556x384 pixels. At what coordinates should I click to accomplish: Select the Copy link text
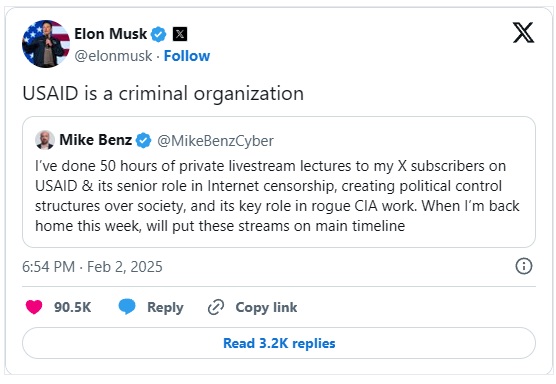pos(266,307)
